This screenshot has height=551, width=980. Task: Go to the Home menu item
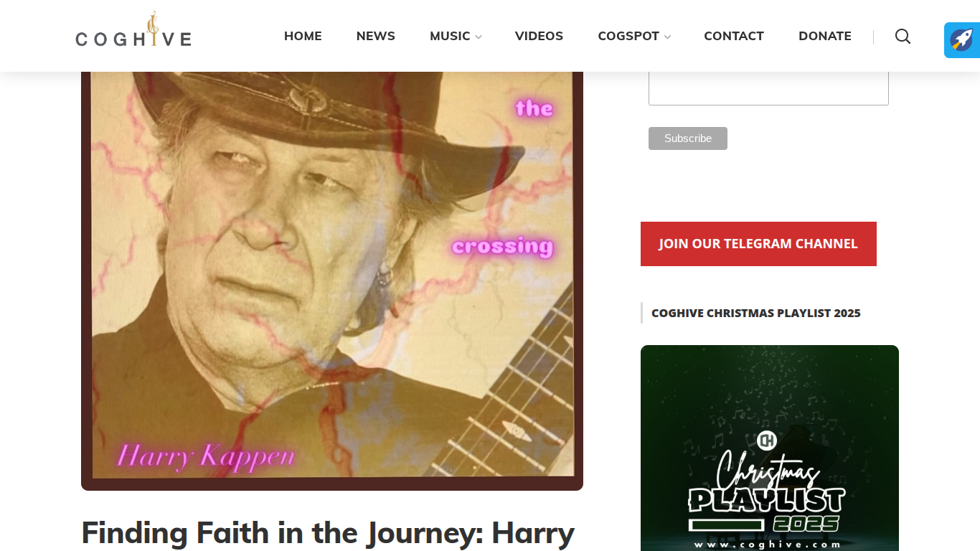tap(303, 36)
